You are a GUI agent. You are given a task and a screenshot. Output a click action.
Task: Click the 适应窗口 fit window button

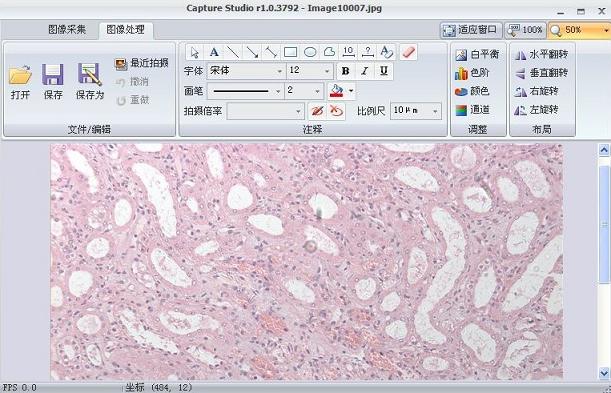pos(471,30)
